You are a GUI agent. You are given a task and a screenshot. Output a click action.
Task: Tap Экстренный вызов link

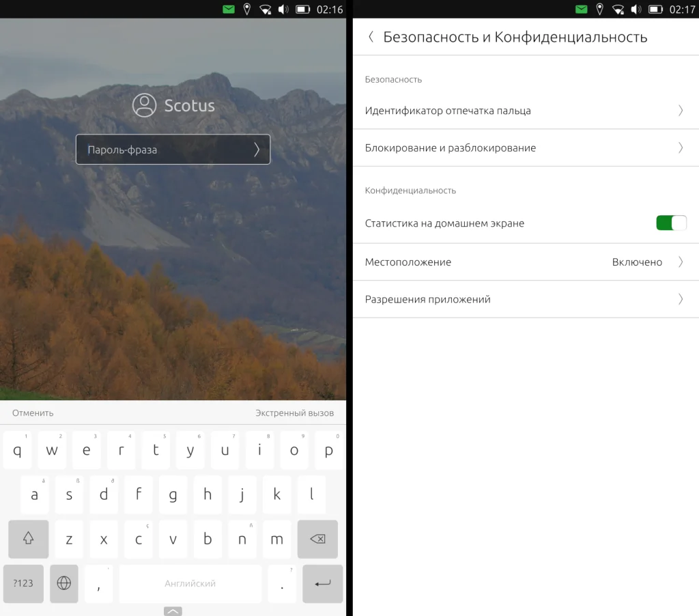click(x=295, y=412)
